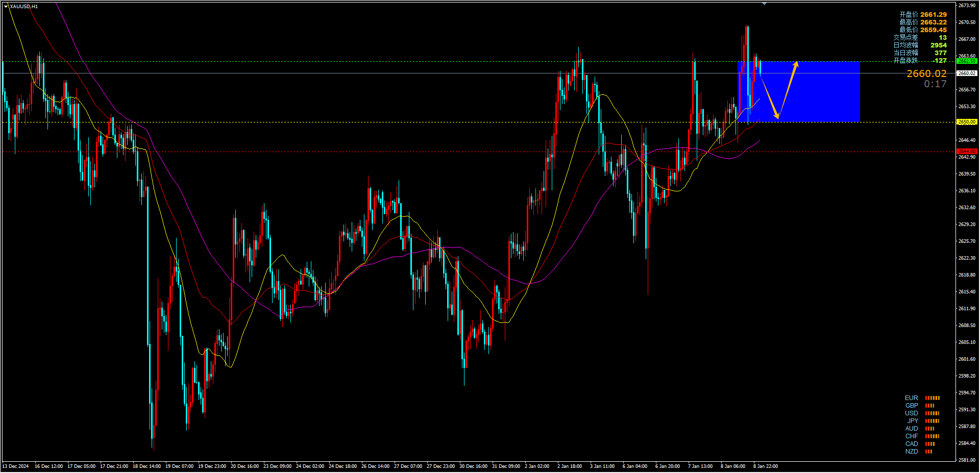Screen dimensions: 980x473
Task: Click the 2 Jan 18:00 time axis label
Action: click(570, 466)
